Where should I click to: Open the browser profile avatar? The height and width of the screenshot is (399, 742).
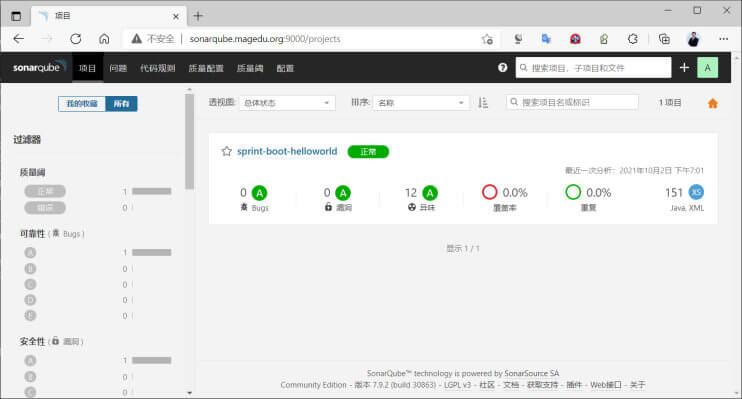pyautogui.click(x=694, y=39)
